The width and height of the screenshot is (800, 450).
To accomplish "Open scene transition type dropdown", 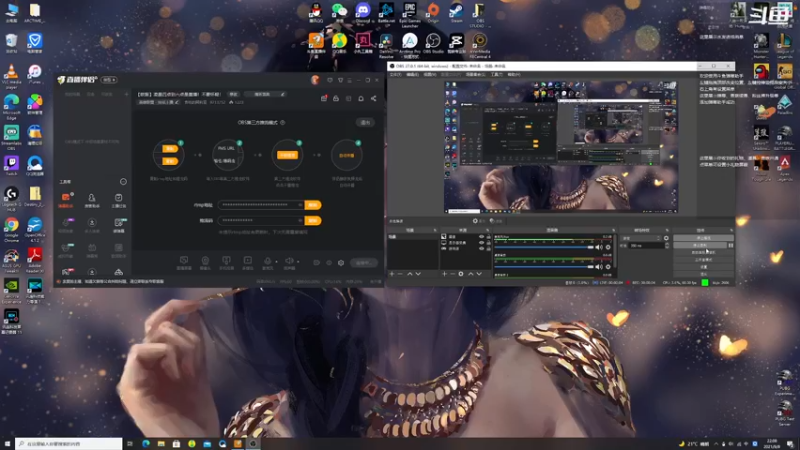I will coord(641,238).
